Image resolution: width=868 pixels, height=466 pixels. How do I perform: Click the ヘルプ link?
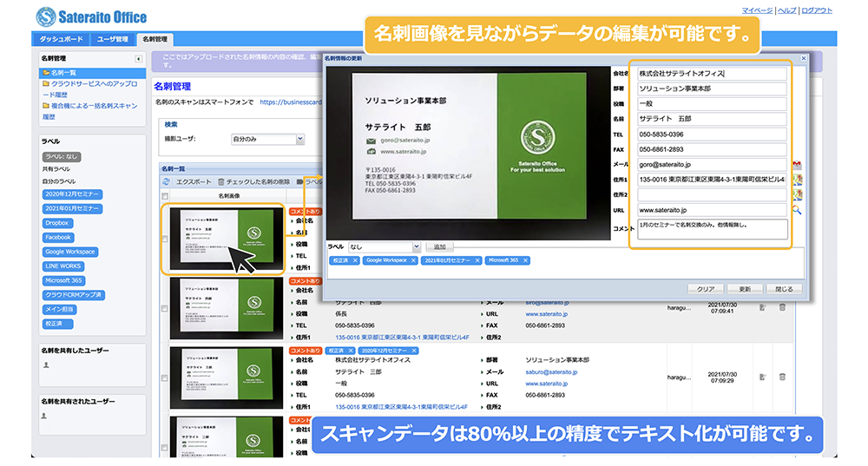(x=786, y=10)
